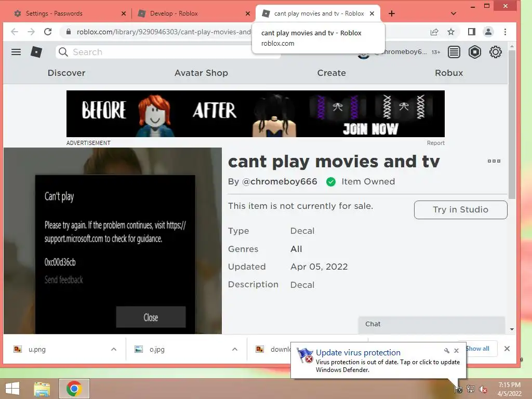Click the decal preview image
Screen dimensions: 532x399
click(113, 241)
